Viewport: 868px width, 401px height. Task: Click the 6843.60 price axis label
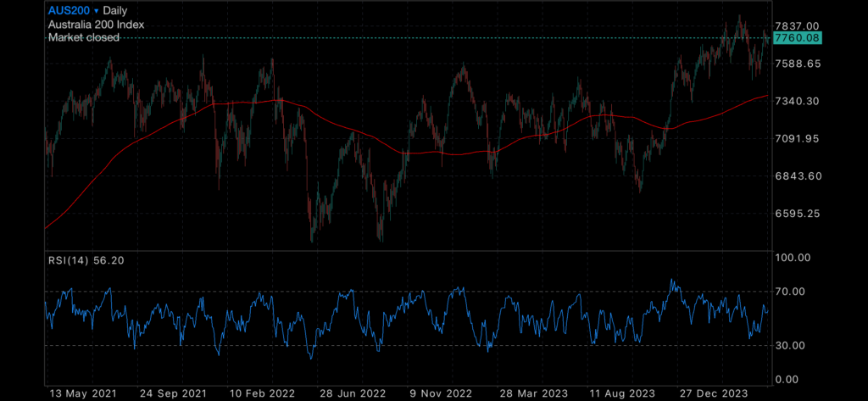click(798, 176)
